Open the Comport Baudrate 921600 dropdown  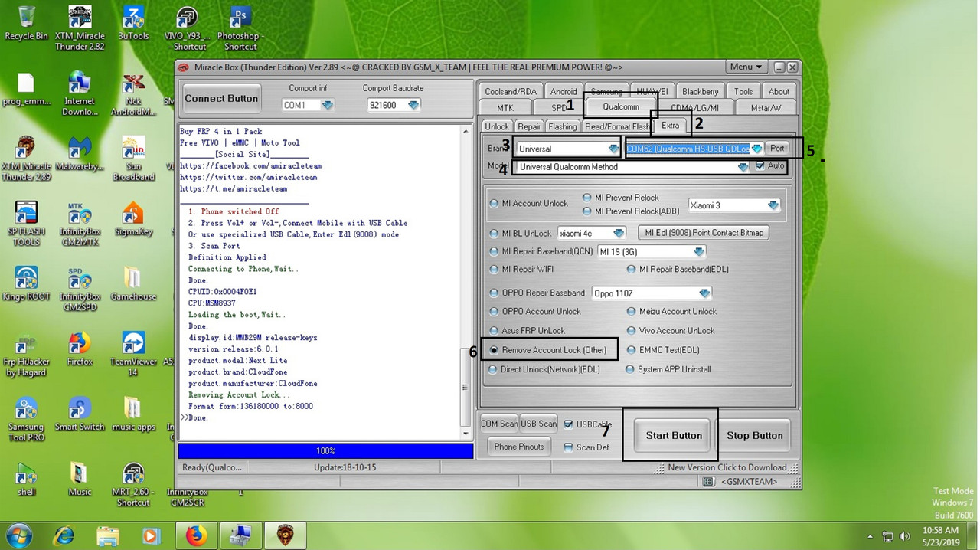[413, 105]
